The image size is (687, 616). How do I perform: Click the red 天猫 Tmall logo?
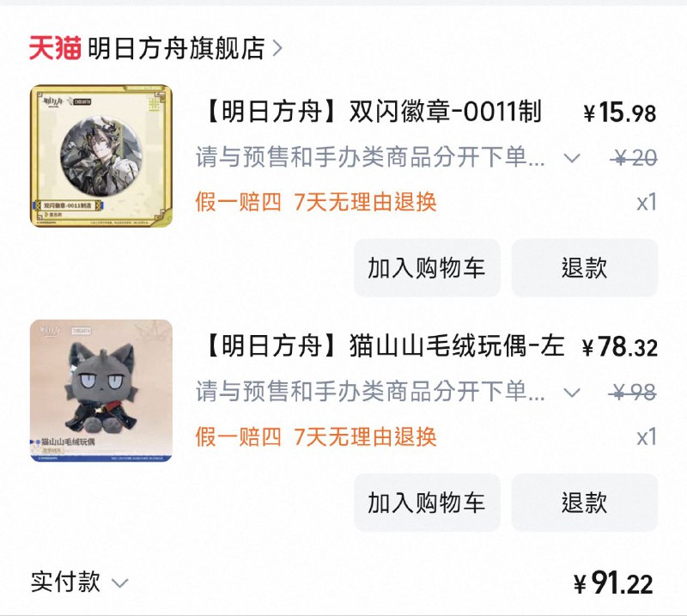click(55, 48)
